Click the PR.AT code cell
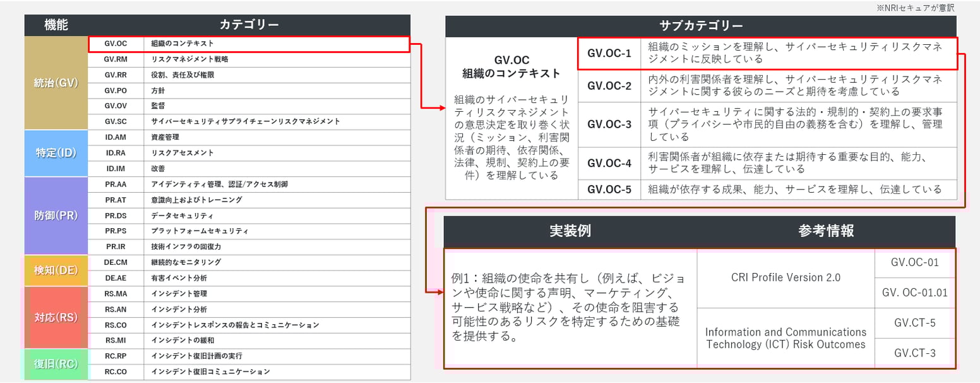980x383 pixels. tap(116, 200)
